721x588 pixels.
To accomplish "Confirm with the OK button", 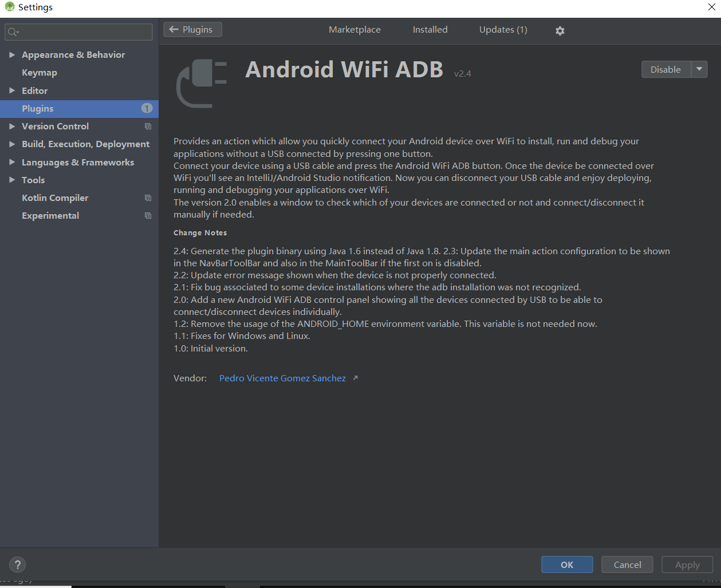I will tap(567, 565).
